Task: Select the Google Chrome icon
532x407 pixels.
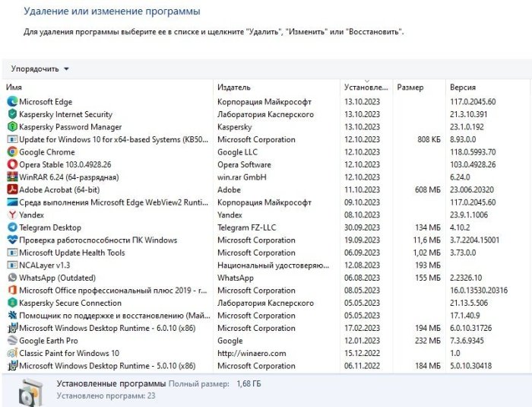Action: pos(12,152)
